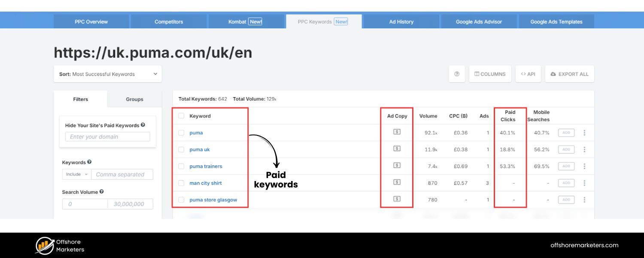The image size is (644, 258).
Task: Click the question mark help icon
Action: click(x=457, y=74)
